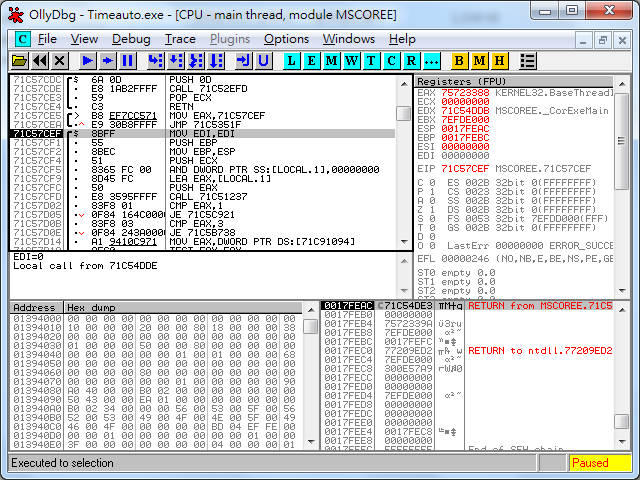Image resolution: width=640 pixels, height=480 pixels.
Task: Open the Windows menu
Action: (x=349, y=39)
